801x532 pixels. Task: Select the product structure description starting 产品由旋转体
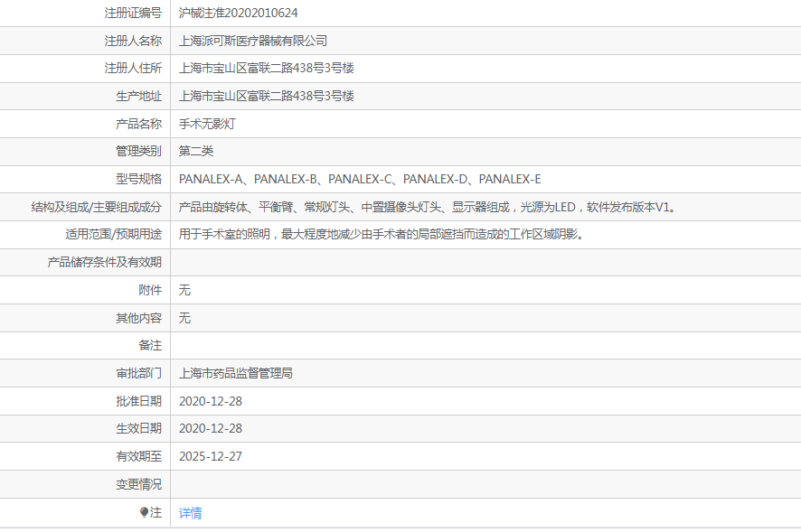429,207
